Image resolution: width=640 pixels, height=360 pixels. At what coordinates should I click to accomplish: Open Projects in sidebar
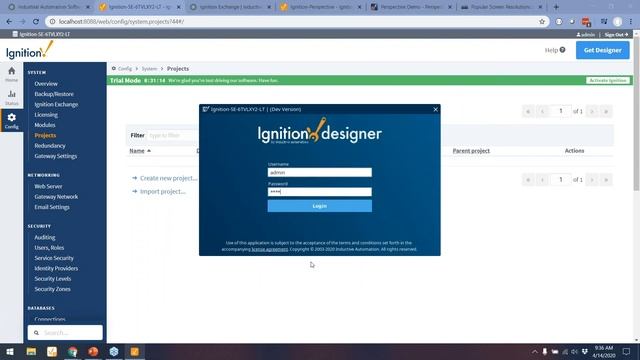(45, 135)
